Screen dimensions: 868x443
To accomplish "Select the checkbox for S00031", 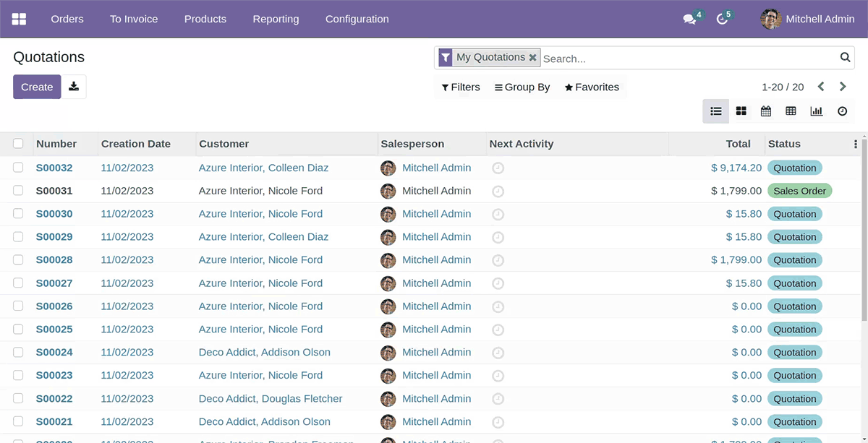I will (18, 191).
